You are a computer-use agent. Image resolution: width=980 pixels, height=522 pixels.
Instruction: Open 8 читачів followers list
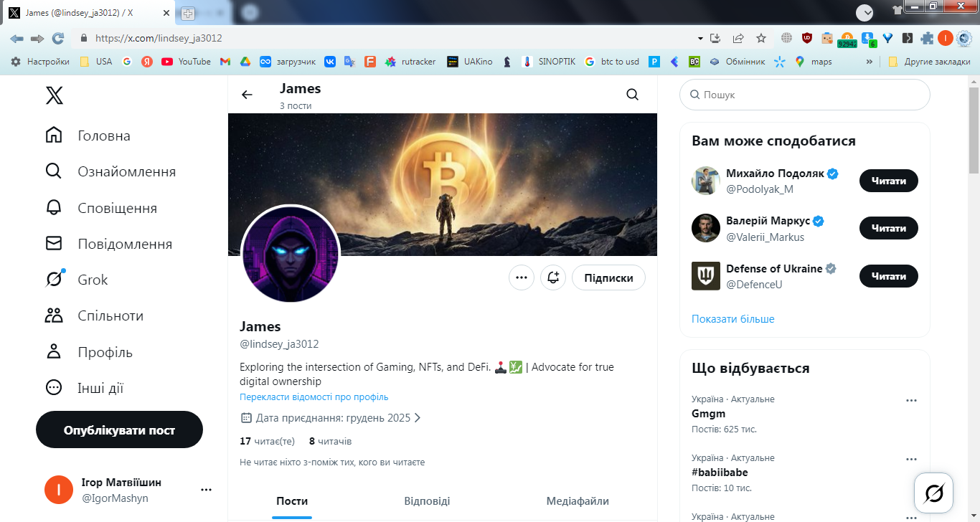(x=330, y=441)
